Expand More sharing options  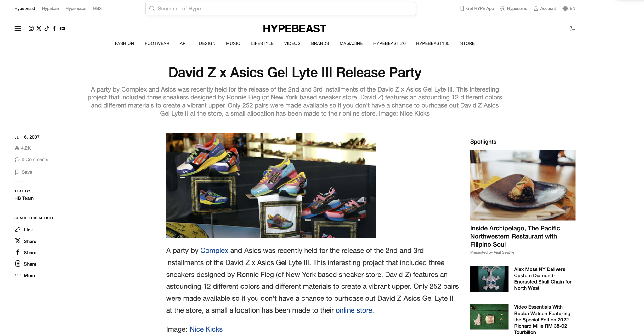tap(25, 276)
